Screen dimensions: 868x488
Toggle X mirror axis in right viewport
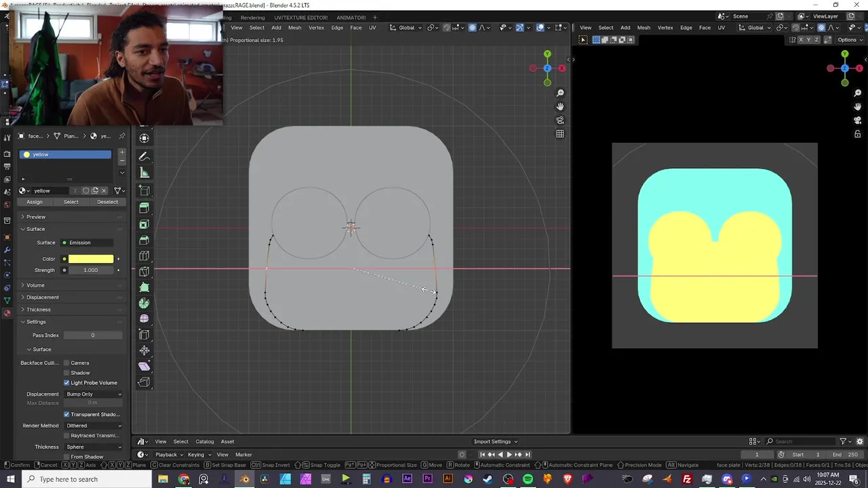[800, 40]
